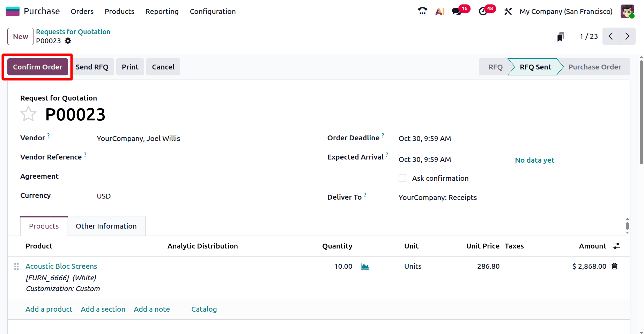Launch the AI assistant
This screenshot has width=644, height=334.
coord(439,11)
